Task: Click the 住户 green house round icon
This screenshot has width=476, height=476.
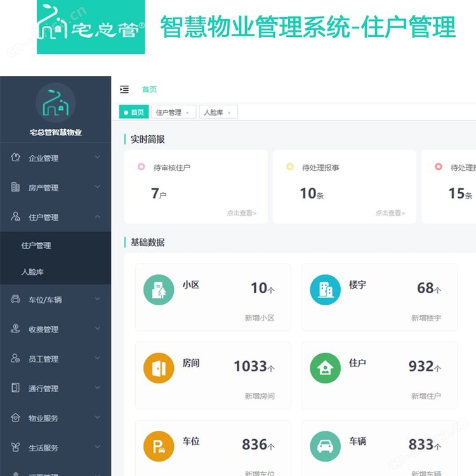Action: [x=325, y=368]
